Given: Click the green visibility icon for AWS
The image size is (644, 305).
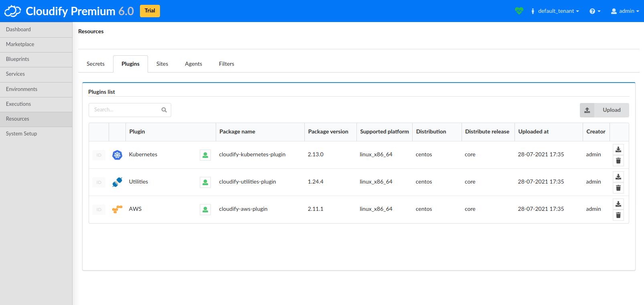Looking at the screenshot, I should point(205,210).
